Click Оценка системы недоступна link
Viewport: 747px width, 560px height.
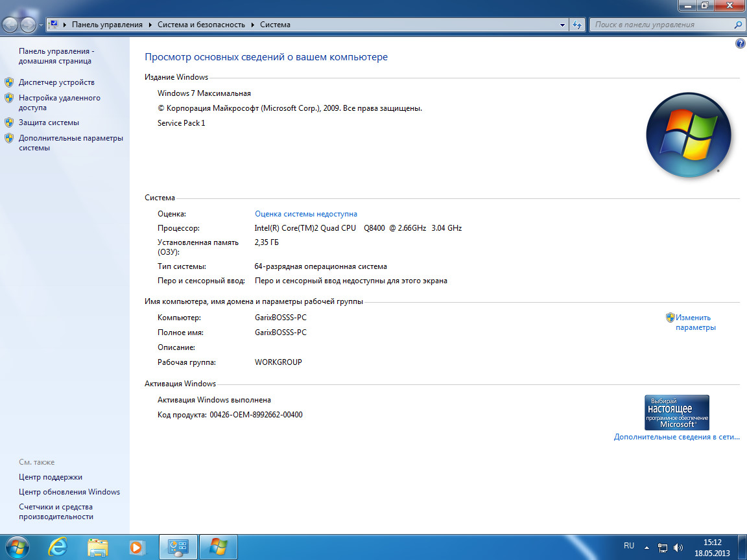[x=306, y=214]
